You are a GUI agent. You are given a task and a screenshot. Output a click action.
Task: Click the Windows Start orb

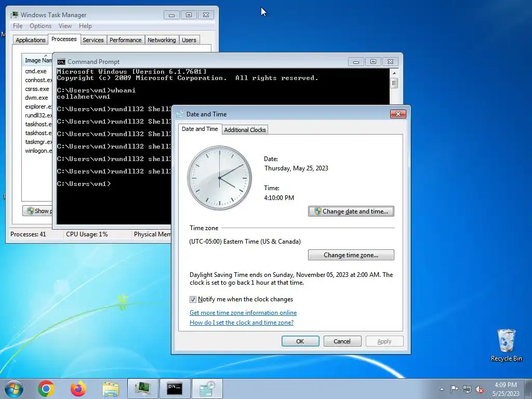(14, 389)
